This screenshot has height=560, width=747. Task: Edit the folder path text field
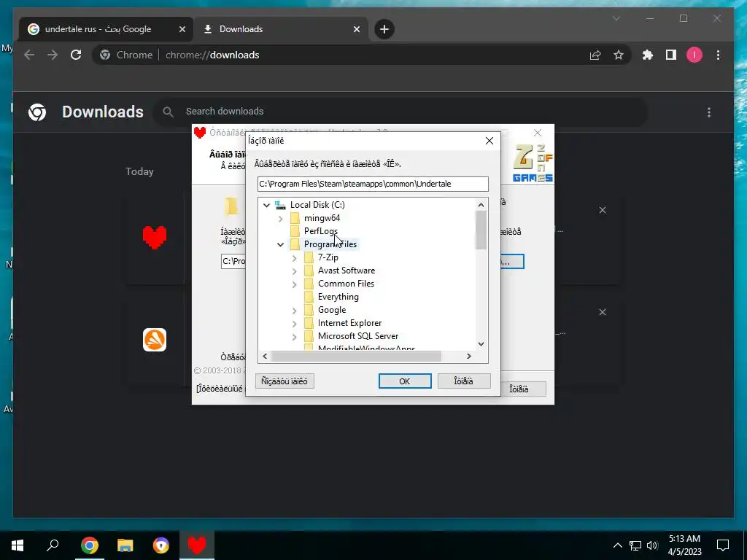click(373, 184)
